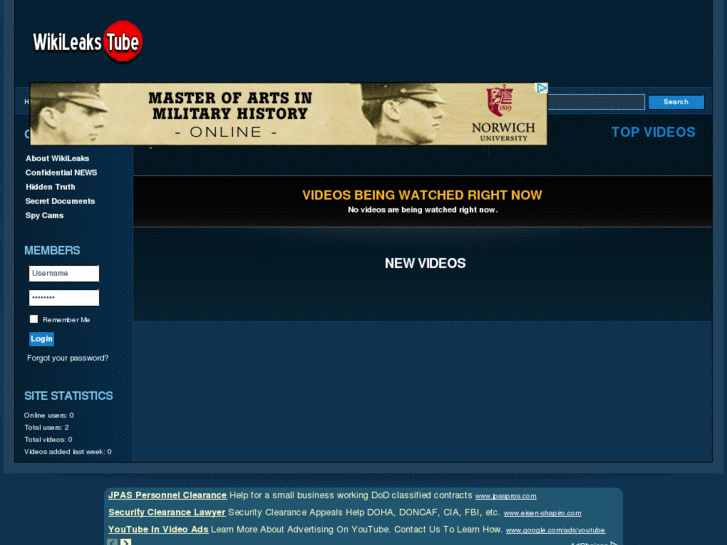
Task: Open Forgot your password link
Action: click(x=68, y=358)
